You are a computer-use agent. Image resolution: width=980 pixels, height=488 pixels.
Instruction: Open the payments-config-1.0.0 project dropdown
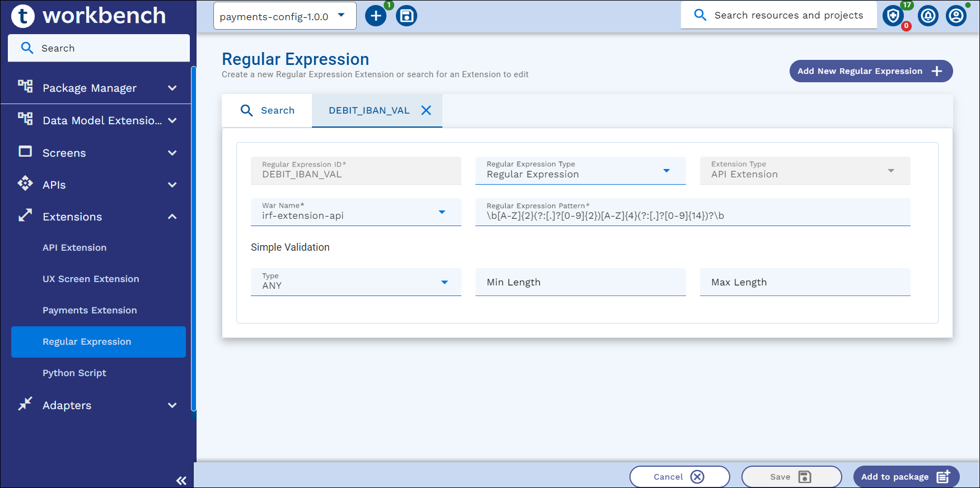[284, 16]
